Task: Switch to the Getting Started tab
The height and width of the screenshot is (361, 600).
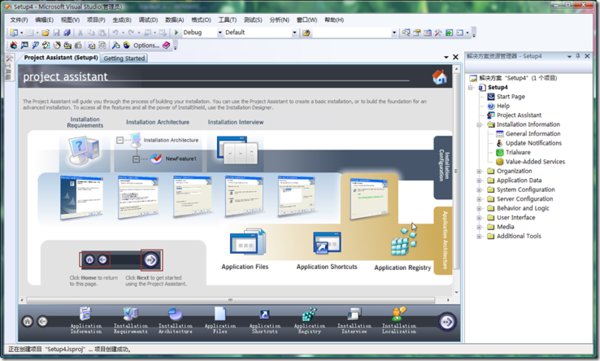Action: click(124, 58)
